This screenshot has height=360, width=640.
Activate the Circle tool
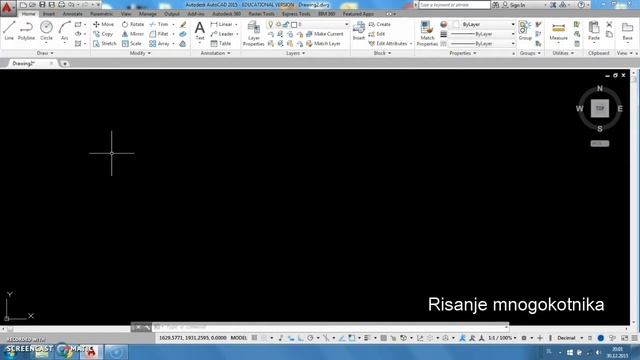tap(46, 31)
